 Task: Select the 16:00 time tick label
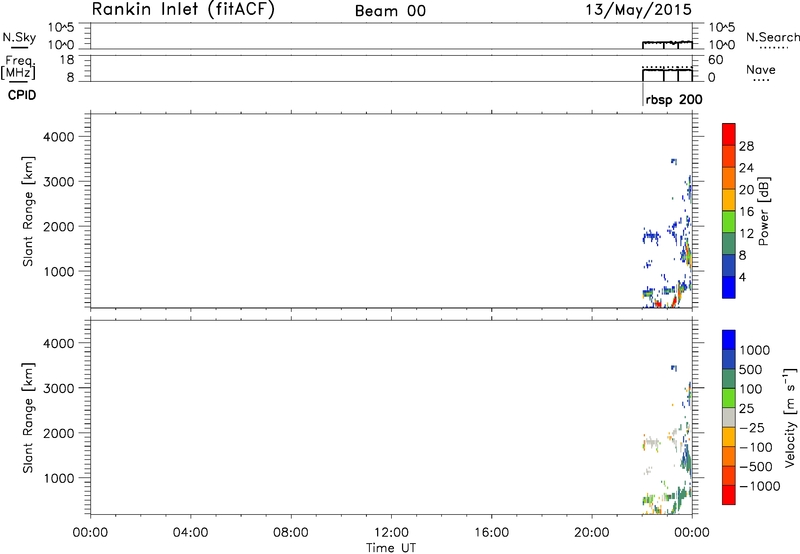[491, 533]
